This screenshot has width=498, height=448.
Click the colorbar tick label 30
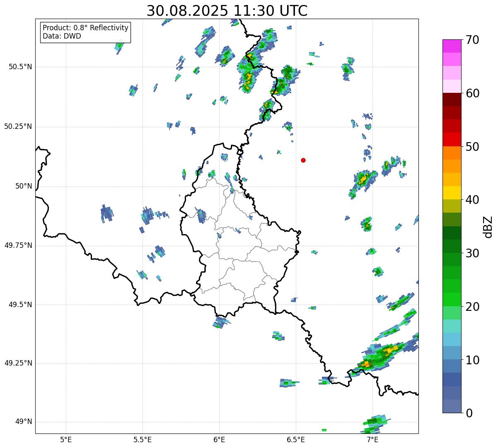click(x=472, y=253)
